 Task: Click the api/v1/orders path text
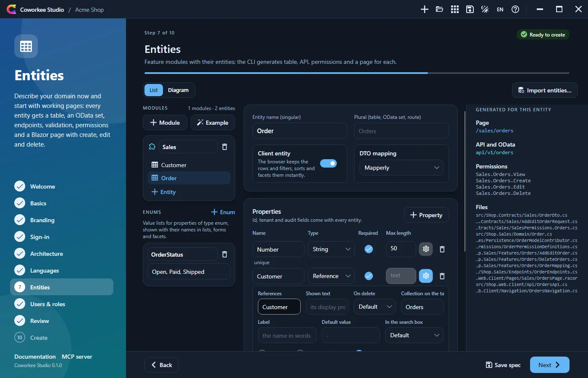[x=494, y=152]
